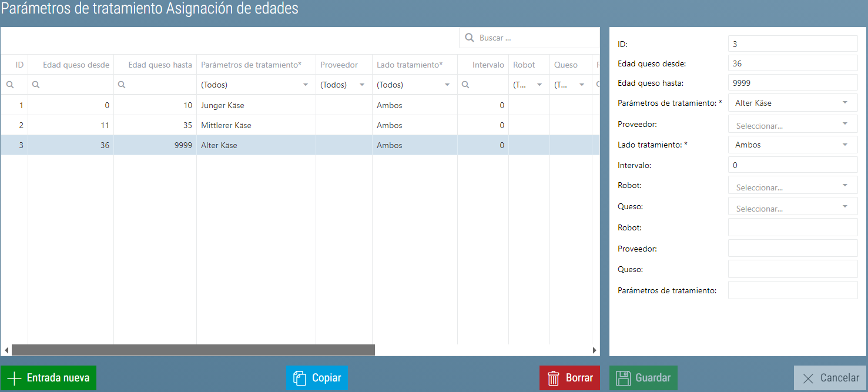Click the Intervalo column filter search icon
Image resolution: width=868 pixels, height=392 pixels.
pyautogui.click(x=466, y=85)
